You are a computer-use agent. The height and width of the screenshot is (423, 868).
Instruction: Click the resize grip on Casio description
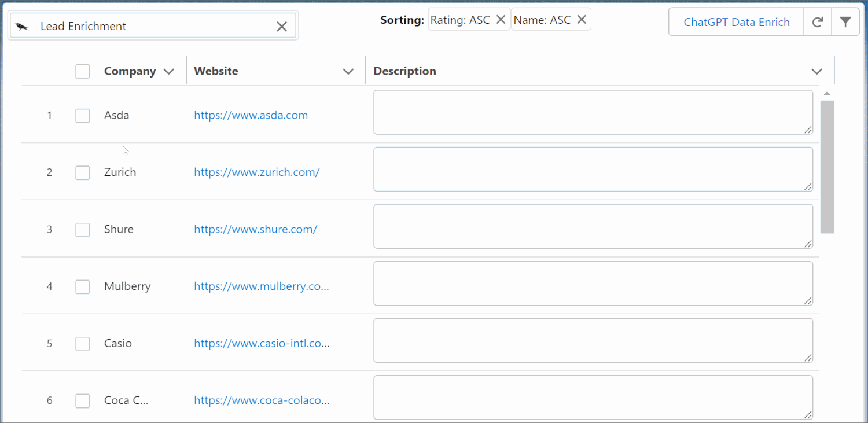click(x=808, y=358)
